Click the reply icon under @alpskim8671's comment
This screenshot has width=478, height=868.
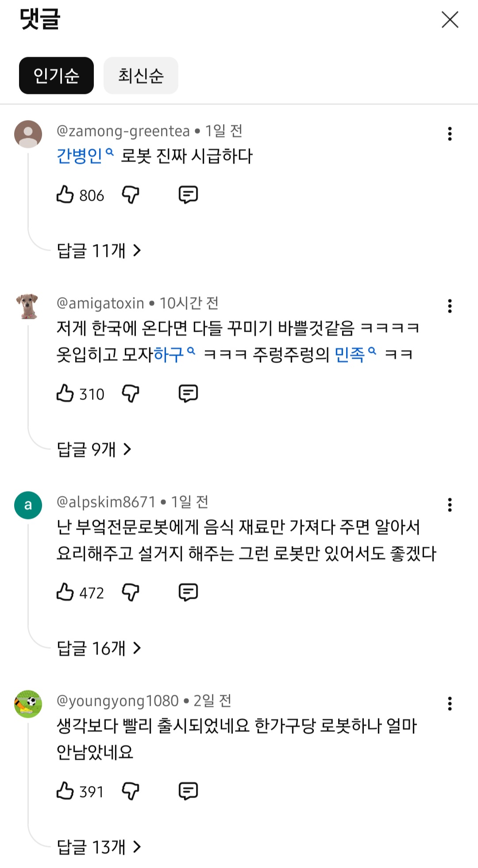pyautogui.click(x=188, y=592)
